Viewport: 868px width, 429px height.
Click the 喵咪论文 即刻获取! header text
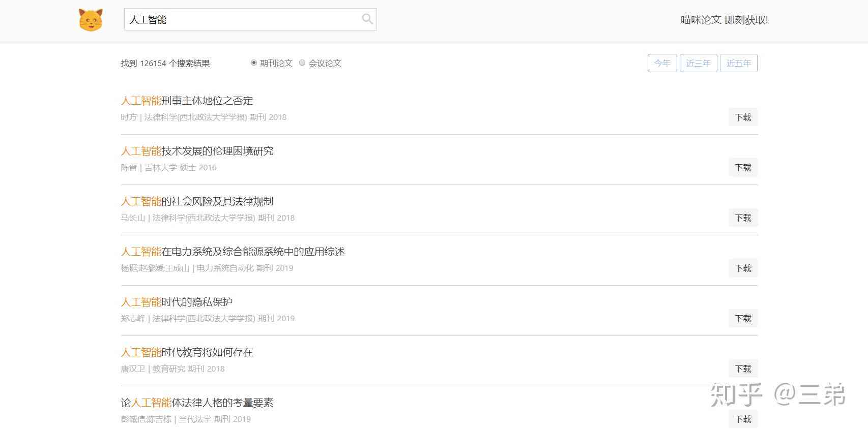click(x=725, y=20)
